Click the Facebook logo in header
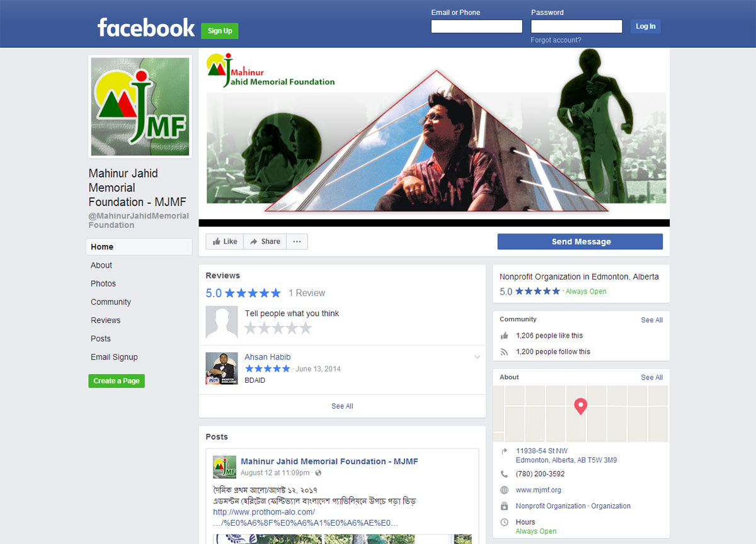Image resolution: width=756 pixels, height=544 pixels. click(x=146, y=28)
